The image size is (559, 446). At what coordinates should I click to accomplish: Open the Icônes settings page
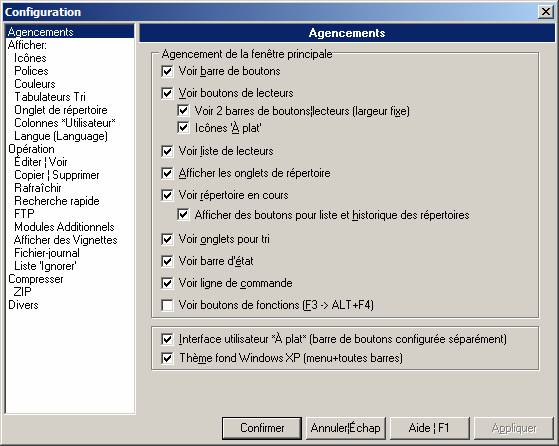[x=30, y=58]
